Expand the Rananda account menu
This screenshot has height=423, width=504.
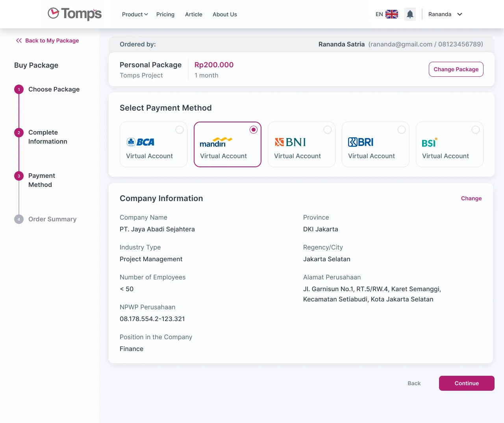coord(445,14)
